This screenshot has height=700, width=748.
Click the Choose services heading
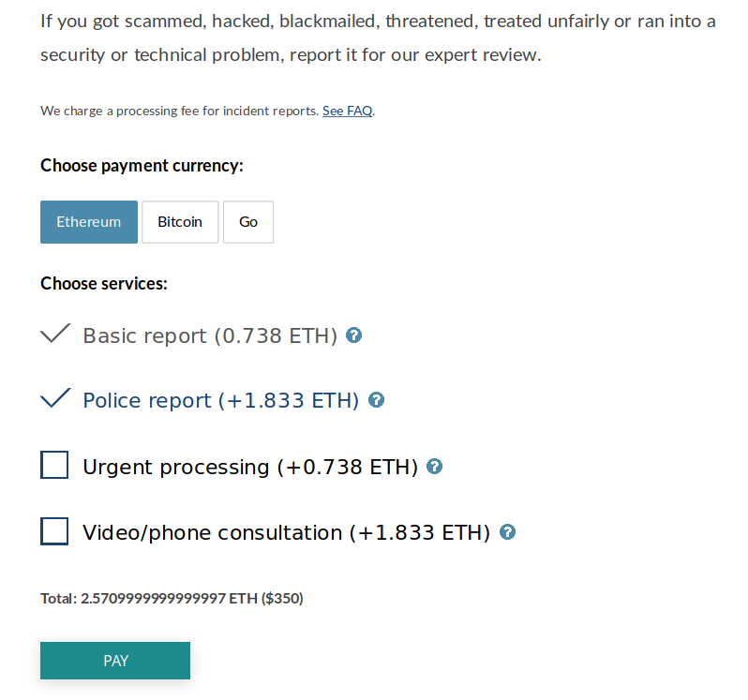point(103,283)
